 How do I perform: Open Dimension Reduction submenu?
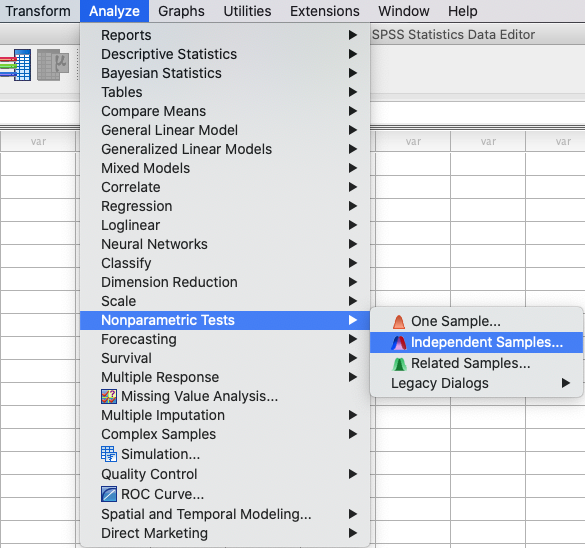(225, 282)
